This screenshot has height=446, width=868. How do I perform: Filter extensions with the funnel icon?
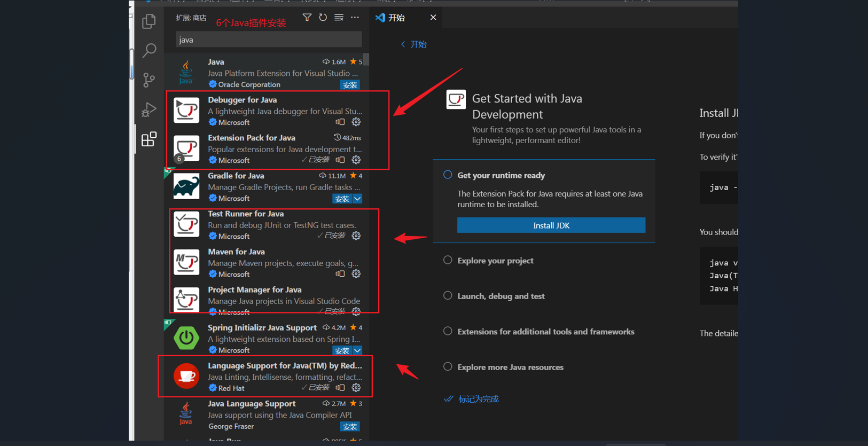307,18
